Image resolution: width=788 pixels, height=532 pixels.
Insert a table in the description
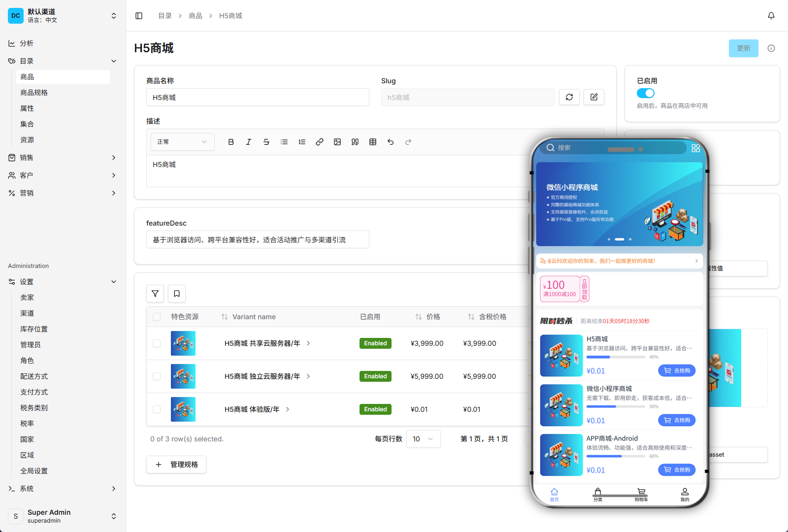373,142
